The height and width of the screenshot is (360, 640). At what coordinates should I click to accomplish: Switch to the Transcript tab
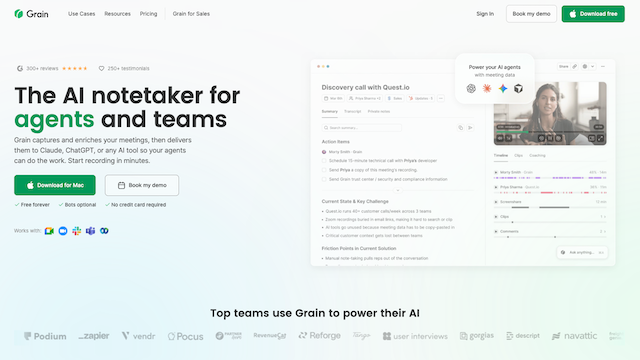pos(353,111)
